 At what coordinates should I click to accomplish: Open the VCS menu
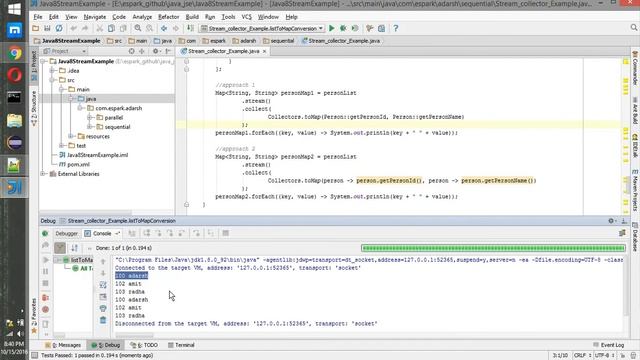pos(247,17)
